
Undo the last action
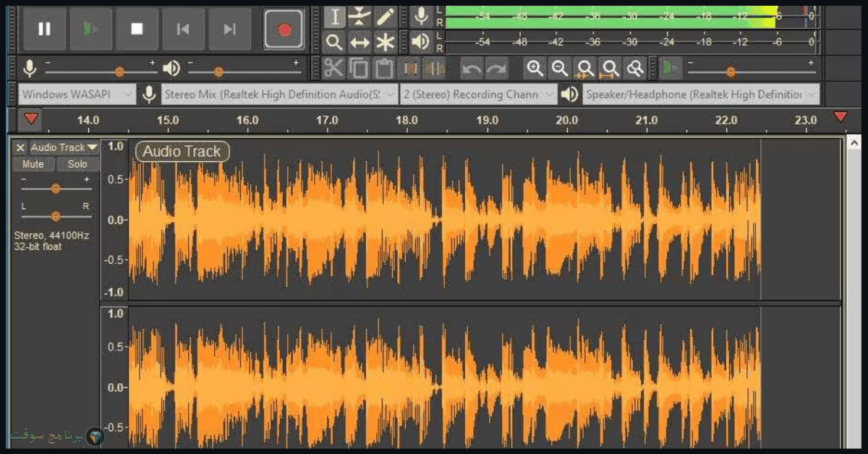[472, 69]
